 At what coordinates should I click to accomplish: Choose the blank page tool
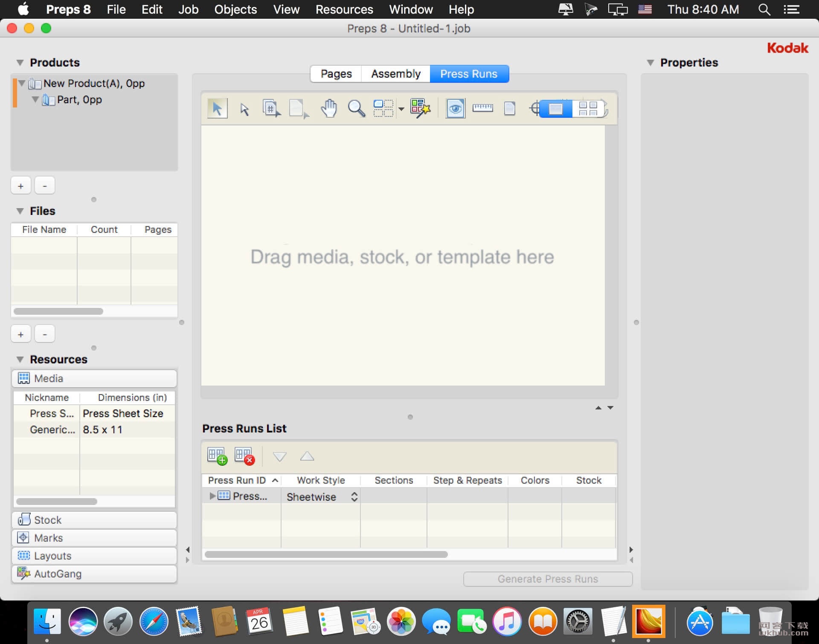click(x=299, y=109)
